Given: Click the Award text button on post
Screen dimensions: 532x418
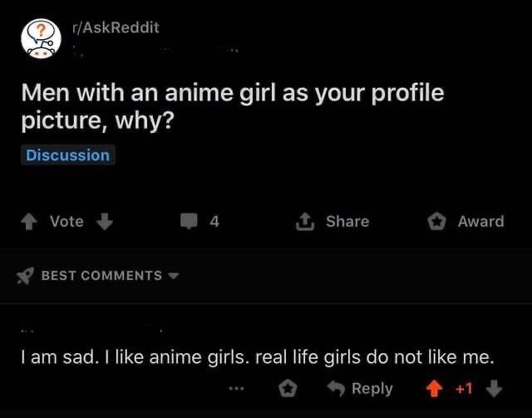Looking at the screenshot, I should pyautogui.click(x=480, y=222).
